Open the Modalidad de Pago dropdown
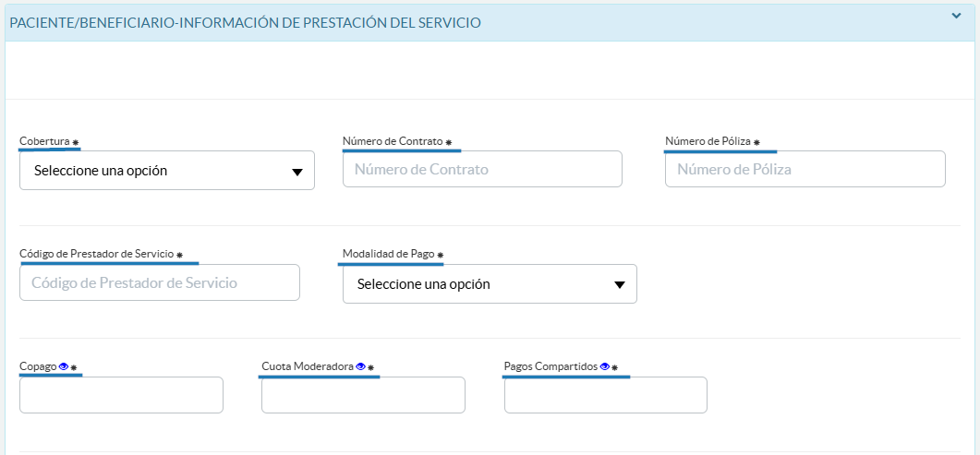Image resolution: width=980 pixels, height=455 pixels. click(x=490, y=284)
